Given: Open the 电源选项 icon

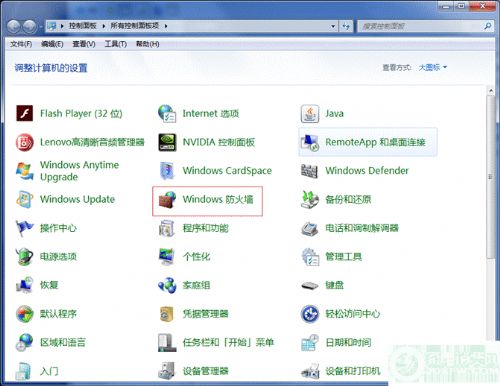Looking at the screenshot, I should [x=25, y=256].
